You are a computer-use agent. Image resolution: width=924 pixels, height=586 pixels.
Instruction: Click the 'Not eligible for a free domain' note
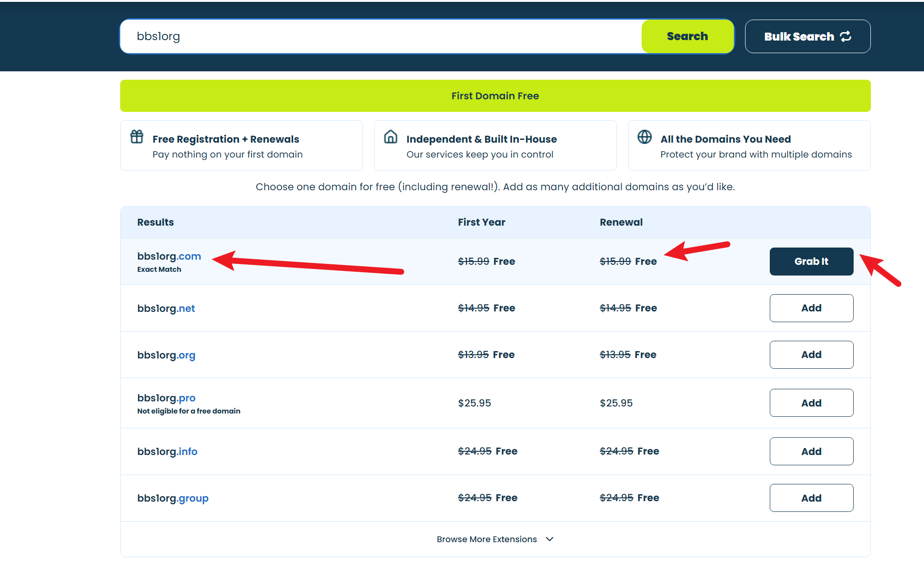[189, 411]
